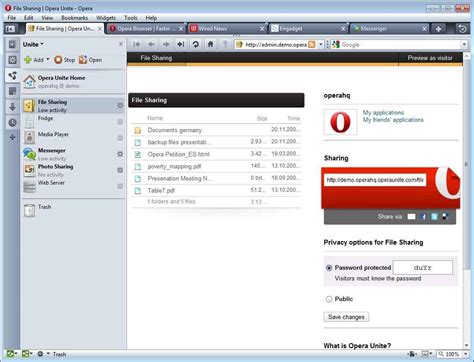Open the Widgets menu
Viewport: 474px width, 362px height.
(x=106, y=18)
